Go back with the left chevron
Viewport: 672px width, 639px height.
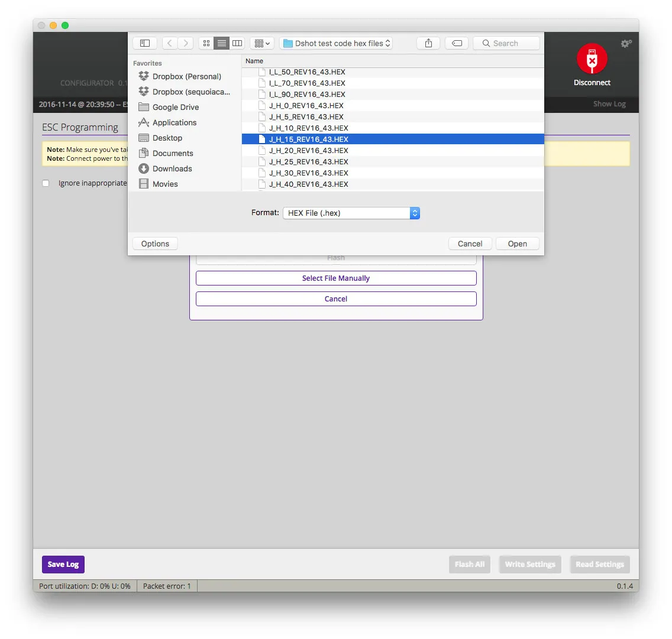[x=170, y=43]
